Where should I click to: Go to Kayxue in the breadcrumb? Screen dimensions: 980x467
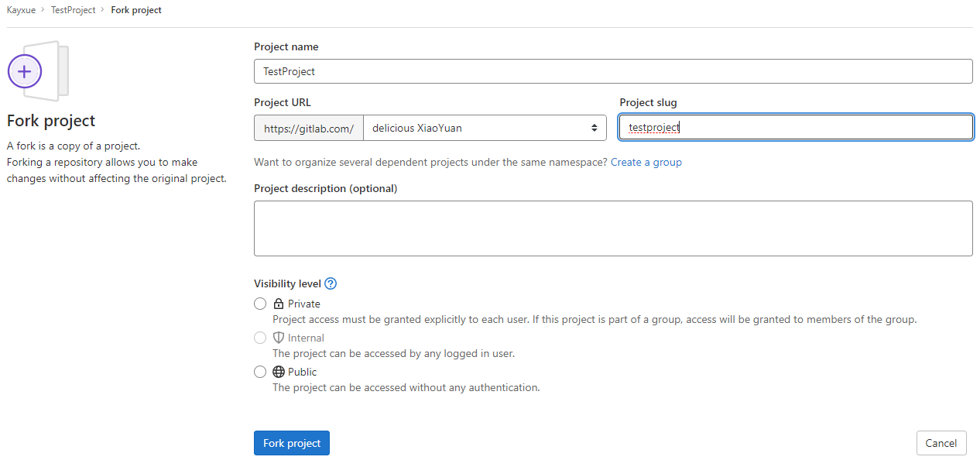tap(21, 10)
